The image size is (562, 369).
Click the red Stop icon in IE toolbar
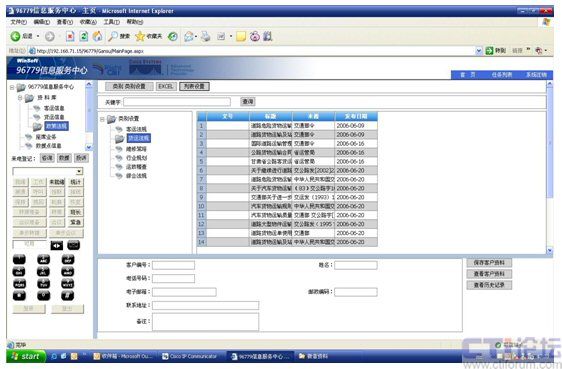(70, 36)
